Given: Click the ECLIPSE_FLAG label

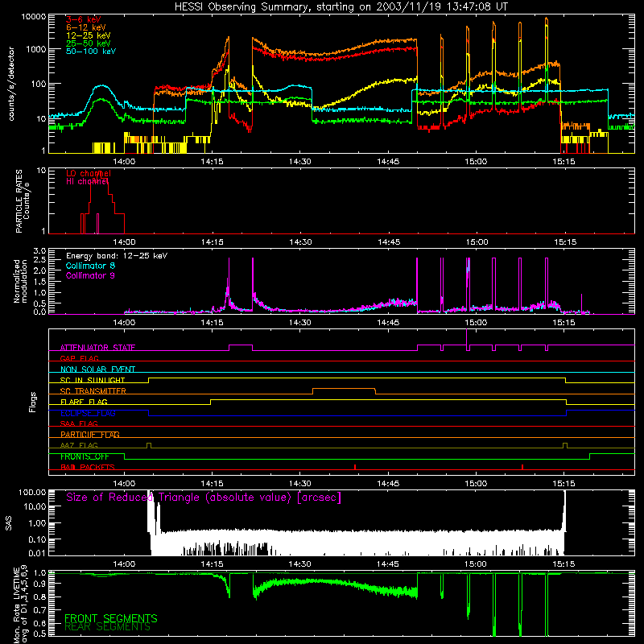Looking at the screenshot, I should point(88,413).
